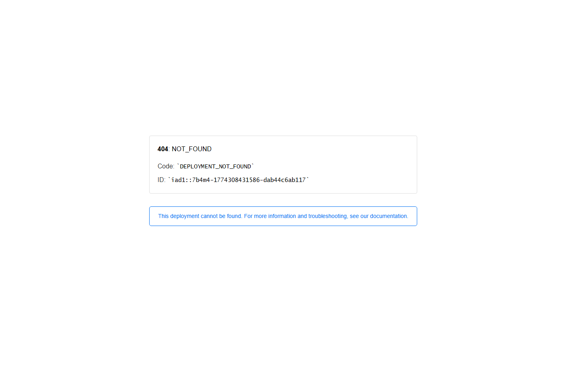The image size is (576, 392).
Task: Click the 'iad1' region prefix in the ID
Action: pos(178,180)
